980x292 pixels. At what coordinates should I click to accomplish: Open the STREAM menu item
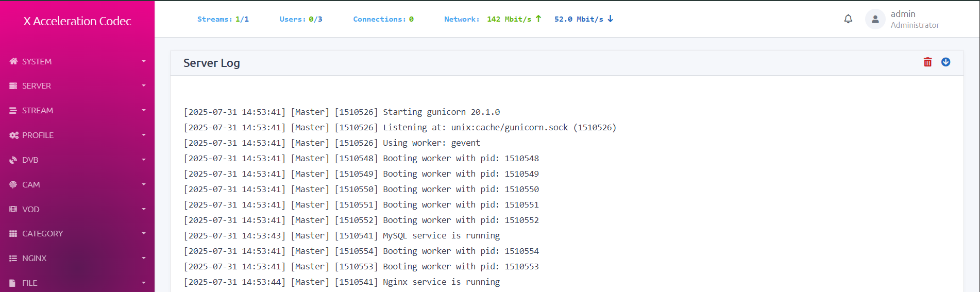coord(77,111)
